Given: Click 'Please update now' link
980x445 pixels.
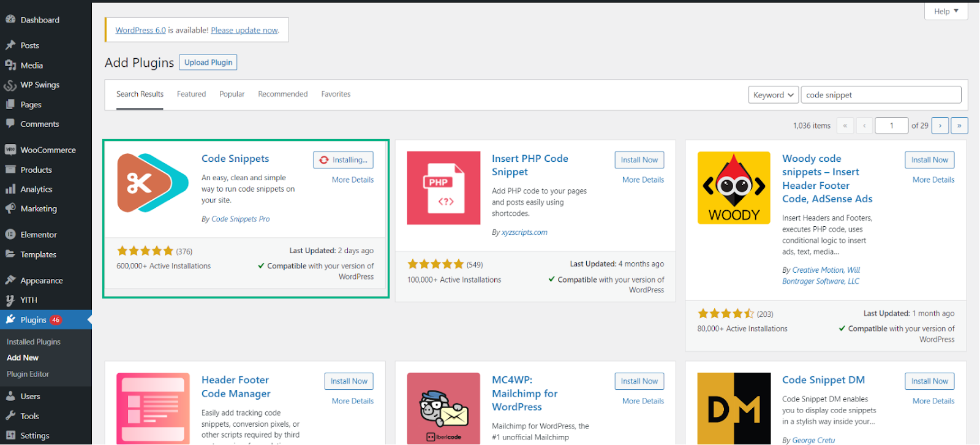Looking at the screenshot, I should [x=244, y=30].
